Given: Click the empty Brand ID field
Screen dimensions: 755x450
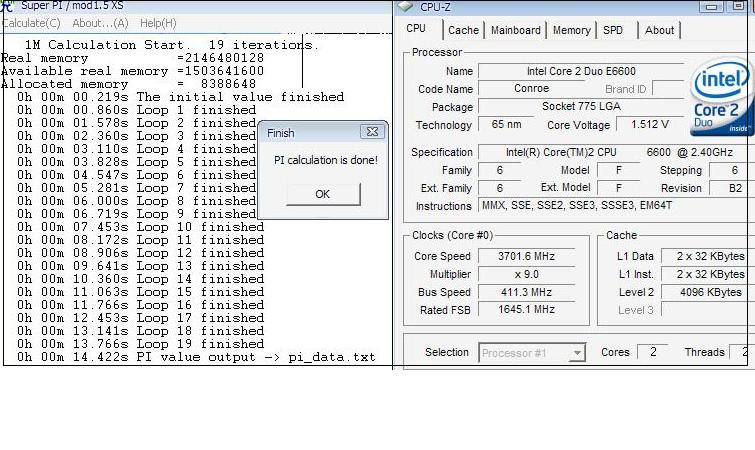Looking at the screenshot, I should point(668,89).
